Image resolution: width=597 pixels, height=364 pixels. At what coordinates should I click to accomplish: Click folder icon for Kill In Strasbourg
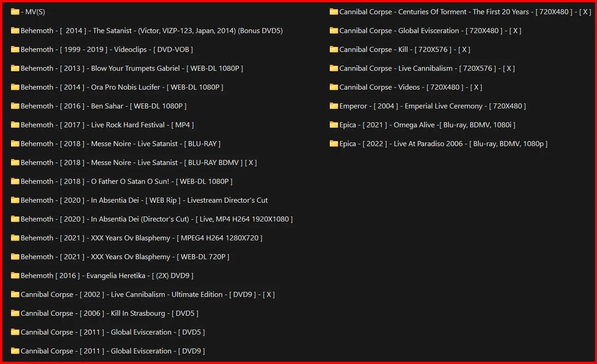(x=15, y=313)
